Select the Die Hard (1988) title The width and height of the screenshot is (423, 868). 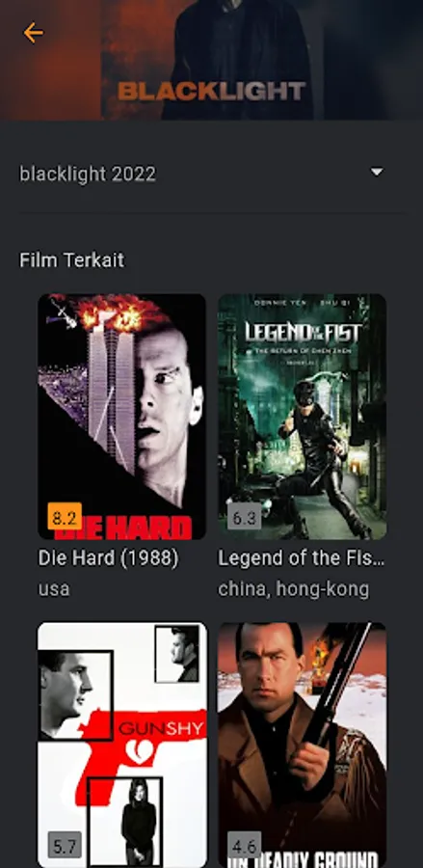click(108, 558)
